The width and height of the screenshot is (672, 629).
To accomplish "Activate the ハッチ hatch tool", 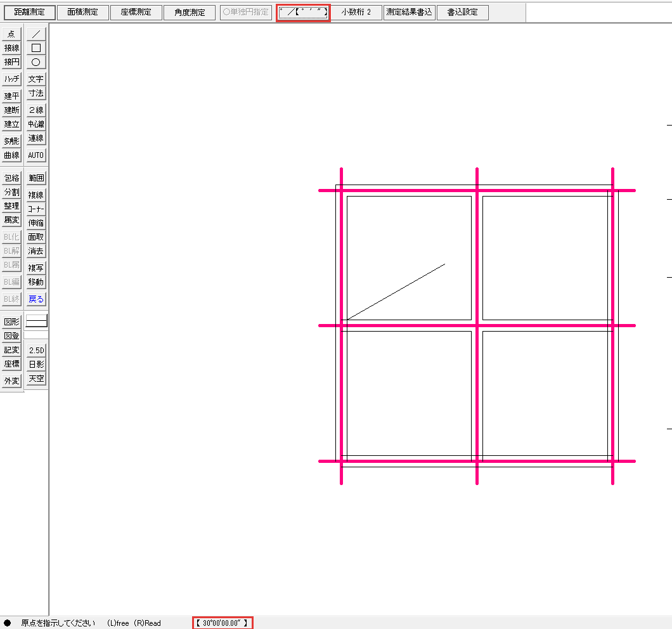I will [11, 79].
